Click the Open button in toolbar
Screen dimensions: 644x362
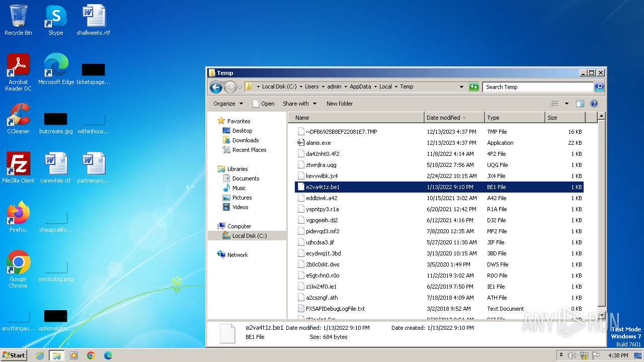point(264,104)
